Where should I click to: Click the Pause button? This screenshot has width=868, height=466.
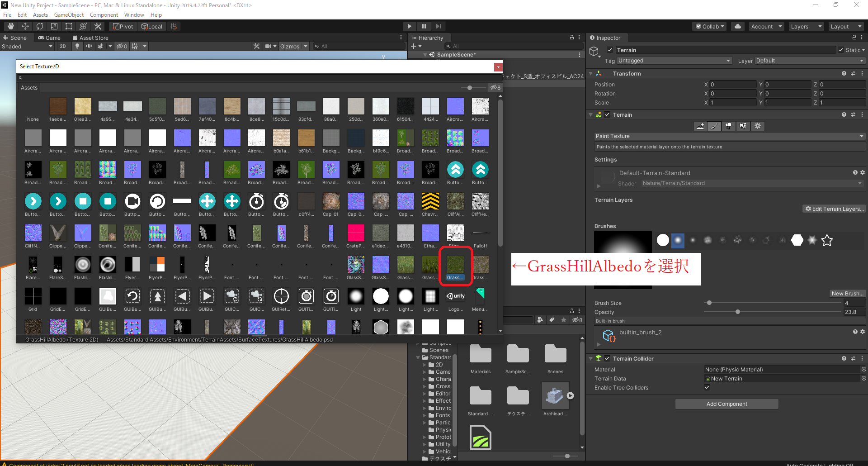(424, 26)
